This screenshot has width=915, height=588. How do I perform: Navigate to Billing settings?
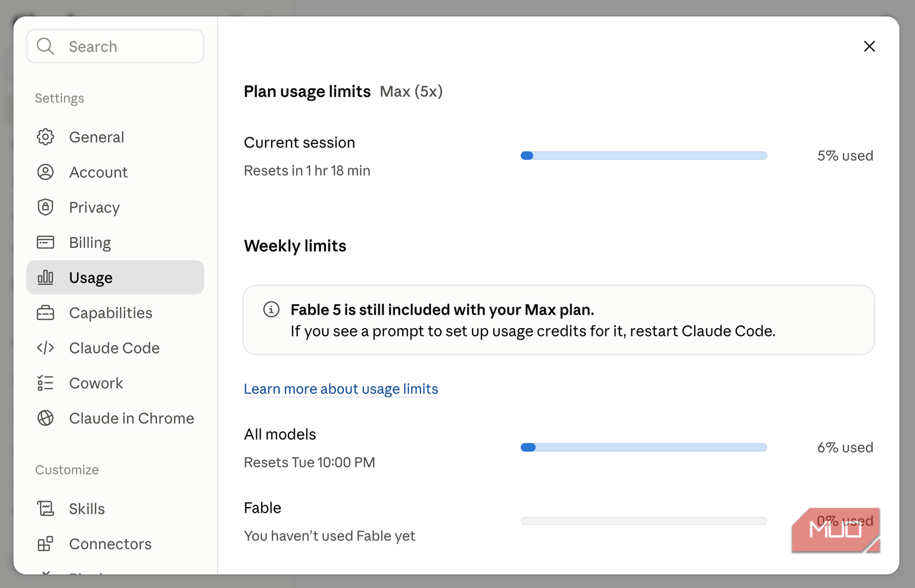tap(115, 242)
